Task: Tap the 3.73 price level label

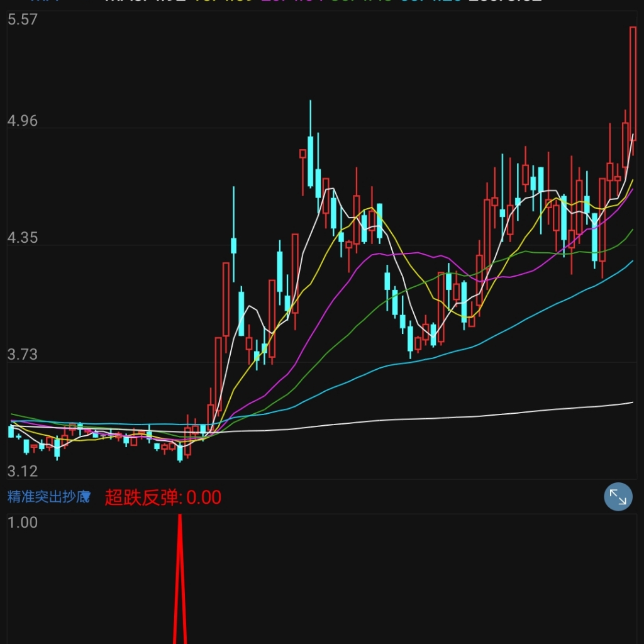Action: tap(23, 355)
